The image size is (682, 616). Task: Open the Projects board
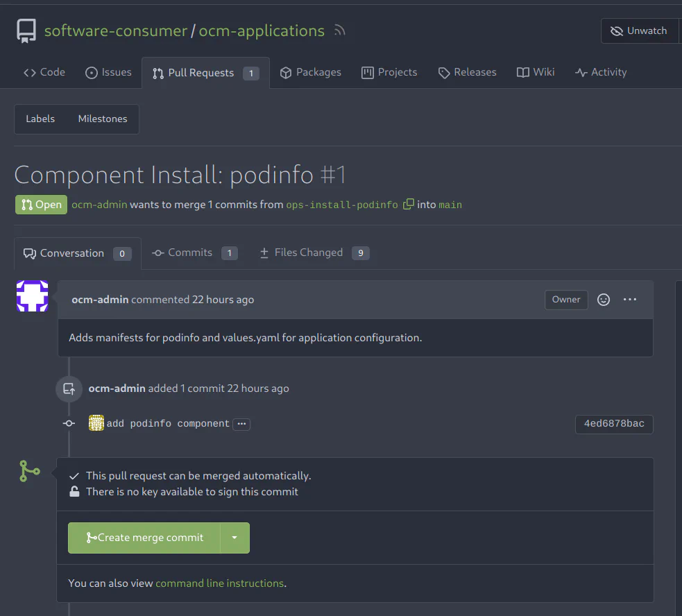(389, 72)
